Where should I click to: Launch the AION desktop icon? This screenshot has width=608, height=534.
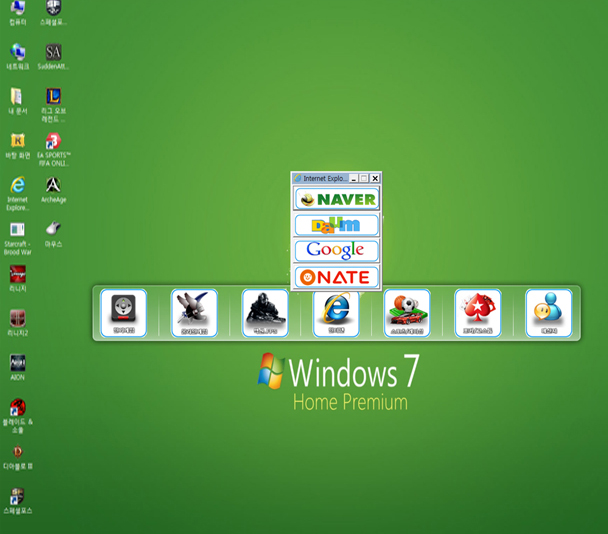tap(17, 367)
